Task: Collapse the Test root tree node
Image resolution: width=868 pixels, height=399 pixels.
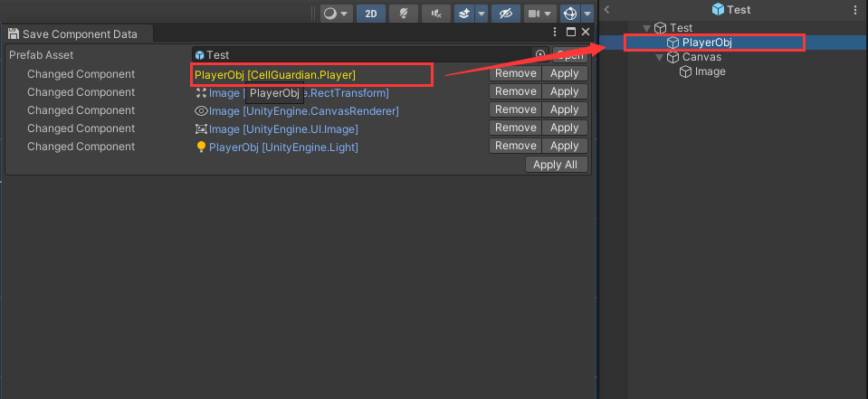Action: click(645, 28)
